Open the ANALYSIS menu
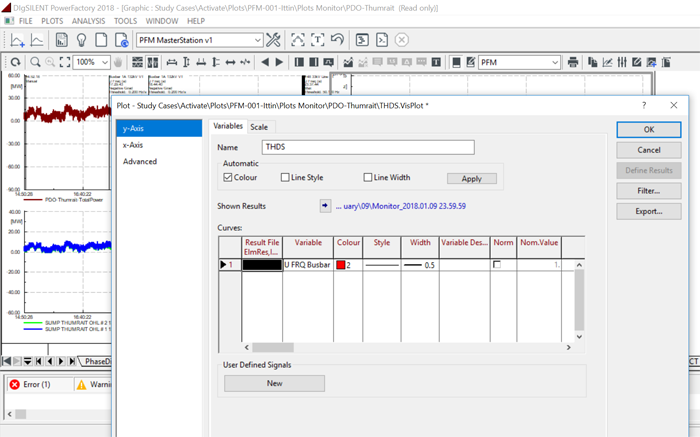This screenshot has height=437, width=700. tap(88, 20)
